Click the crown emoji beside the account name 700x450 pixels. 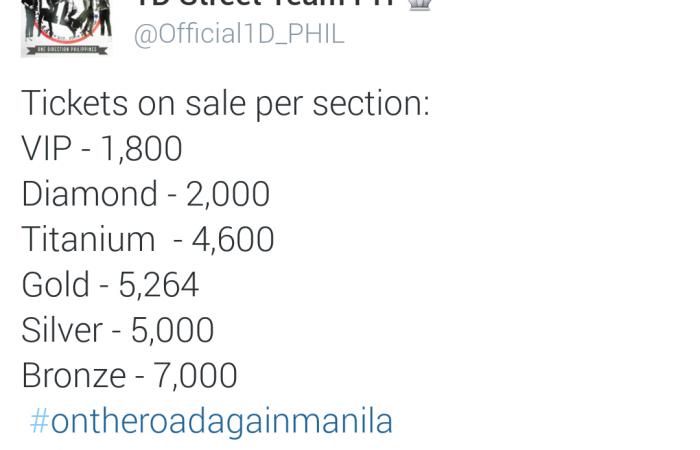(x=419, y=4)
